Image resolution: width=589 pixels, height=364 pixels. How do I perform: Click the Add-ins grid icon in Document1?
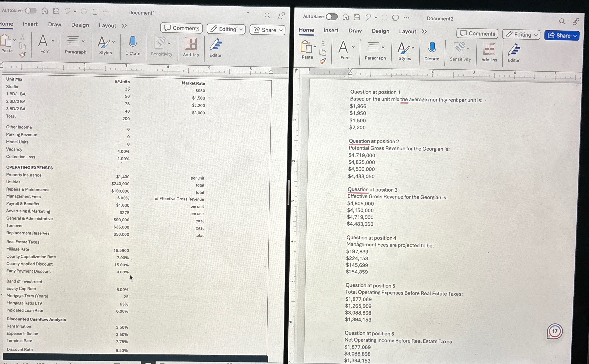click(191, 44)
